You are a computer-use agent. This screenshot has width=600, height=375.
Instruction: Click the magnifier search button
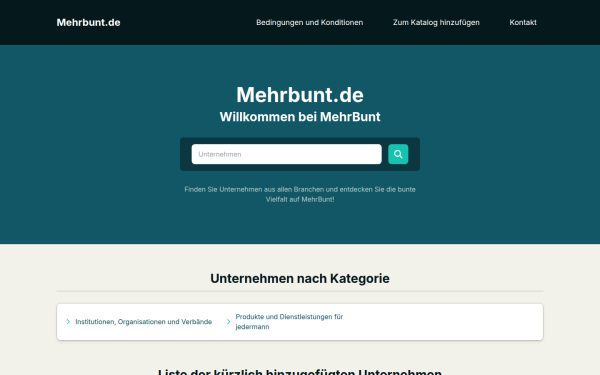[398, 154]
